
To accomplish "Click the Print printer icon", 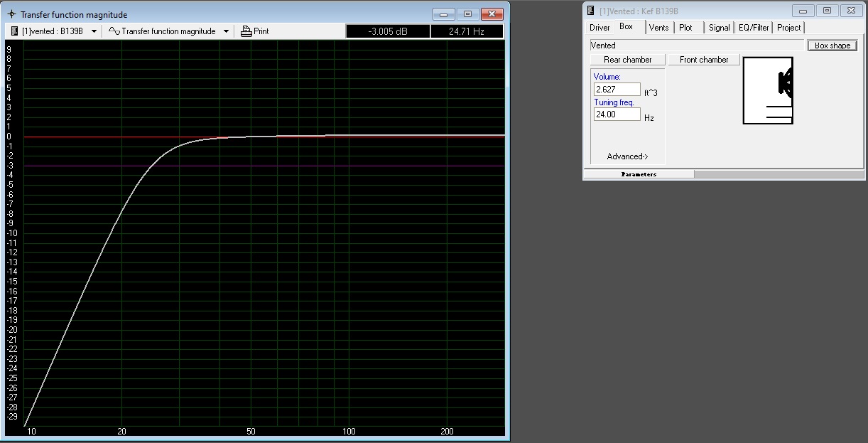I will point(246,31).
